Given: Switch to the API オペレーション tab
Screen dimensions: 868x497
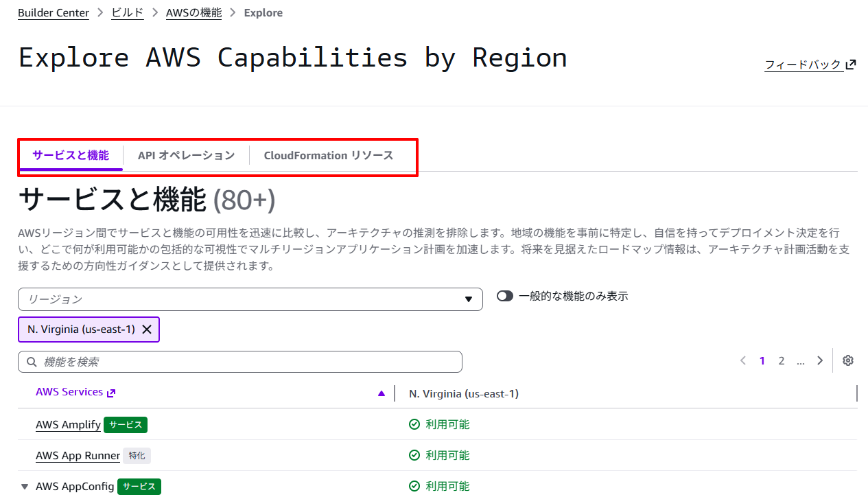Looking at the screenshot, I should tap(186, 155).
